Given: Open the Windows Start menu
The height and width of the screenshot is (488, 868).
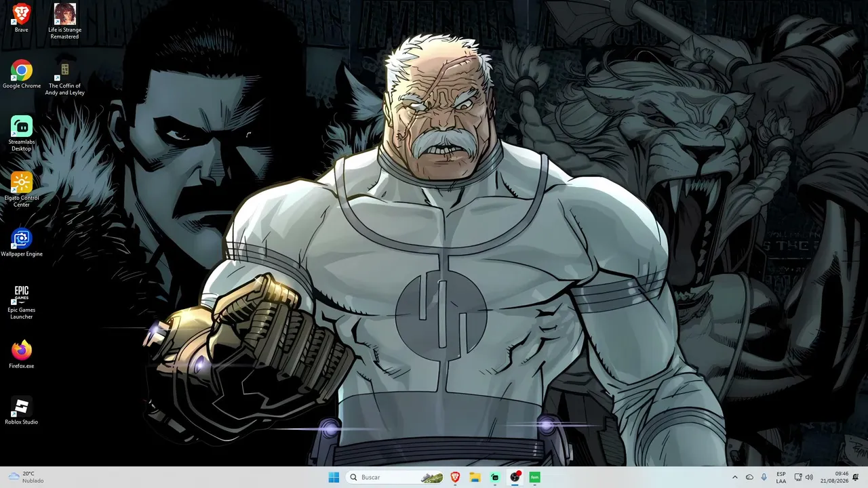Looking at the screenshot, I should point(334,477).
